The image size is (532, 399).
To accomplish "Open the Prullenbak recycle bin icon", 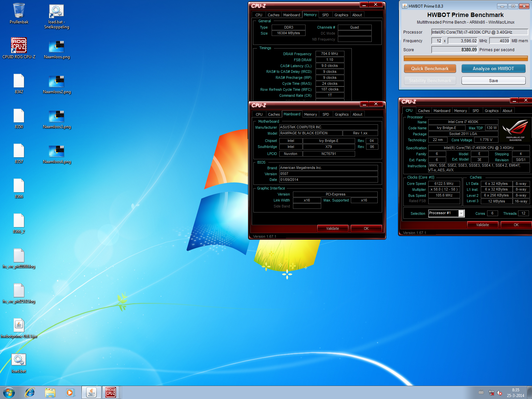I will (19, 14).
